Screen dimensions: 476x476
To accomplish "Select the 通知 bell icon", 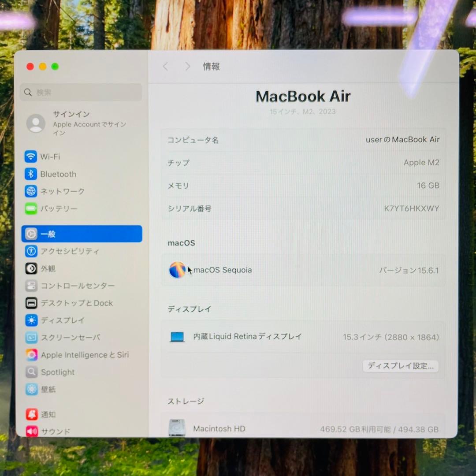I will (31, 414).
